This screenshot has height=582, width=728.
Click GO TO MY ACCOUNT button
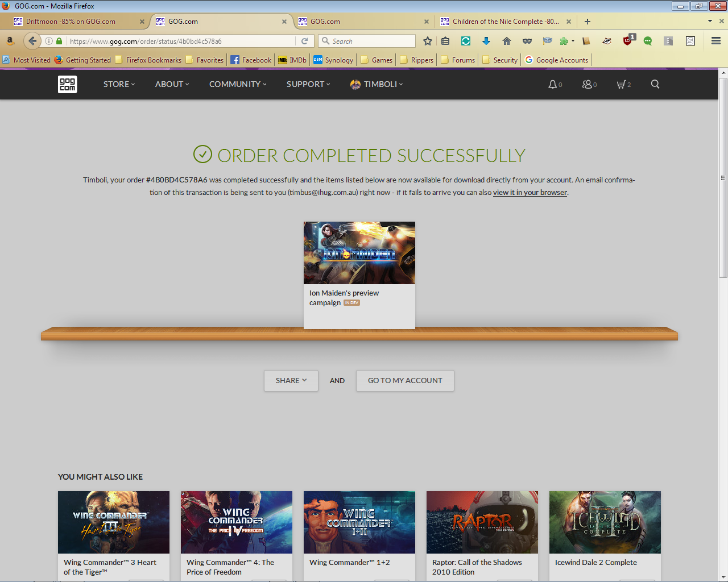click(x=405, y=381)
